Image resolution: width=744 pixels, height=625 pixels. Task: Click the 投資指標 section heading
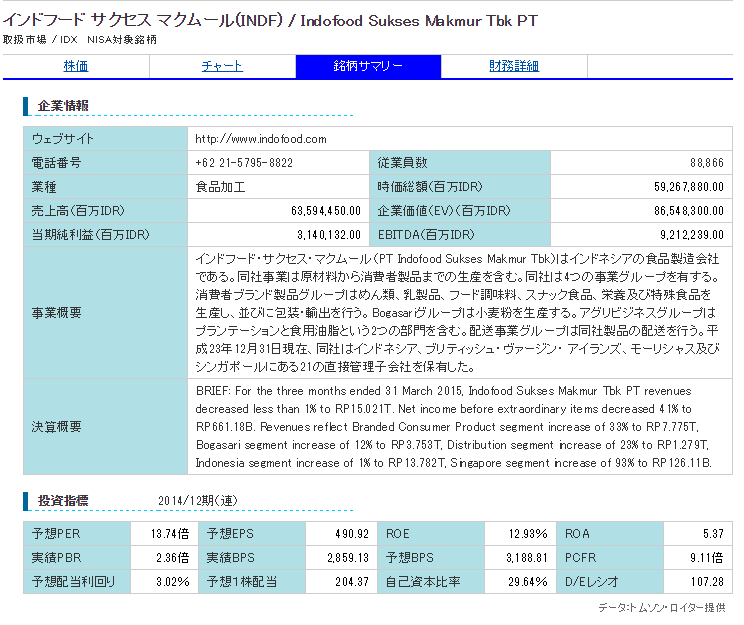(63, 501)
